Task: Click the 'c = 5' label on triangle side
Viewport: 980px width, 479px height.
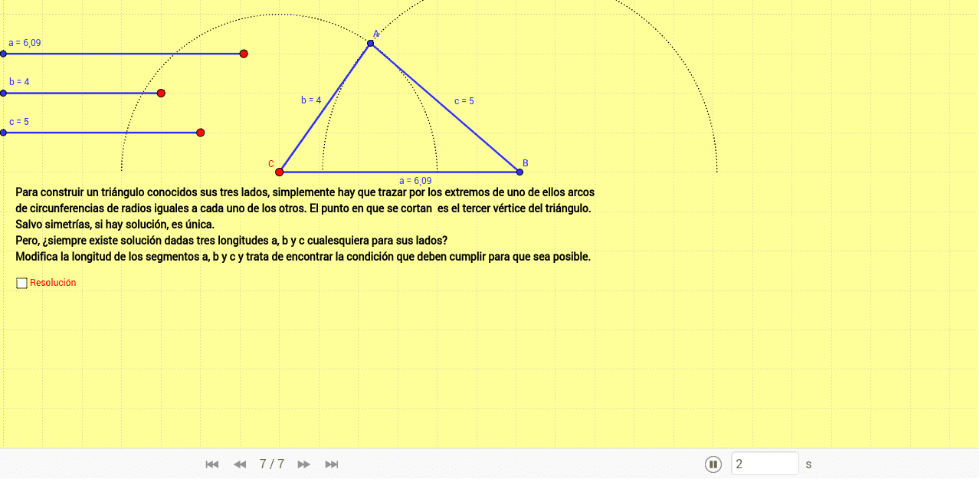Action: tap(464, 101)
